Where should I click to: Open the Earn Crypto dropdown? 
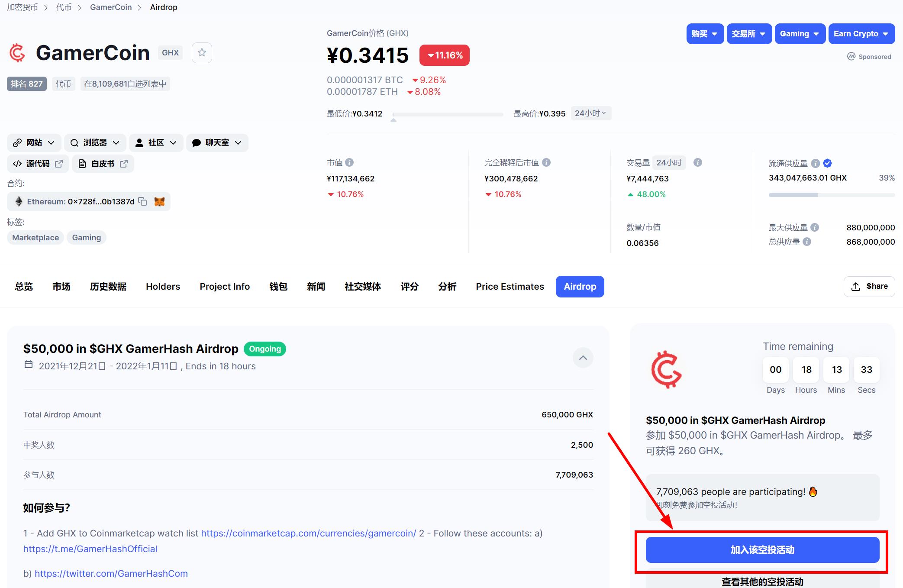tap(861, 34)
